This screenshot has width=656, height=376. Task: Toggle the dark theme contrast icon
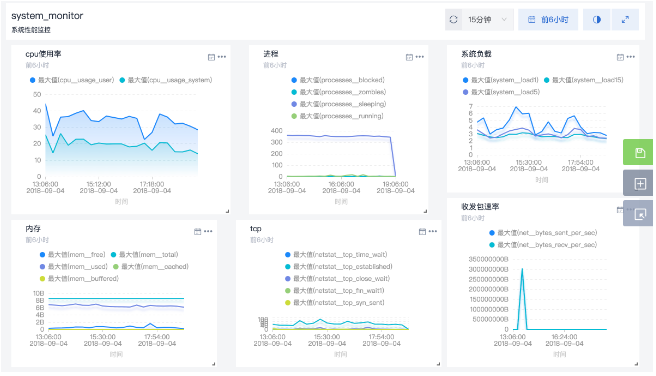(597, 20)
